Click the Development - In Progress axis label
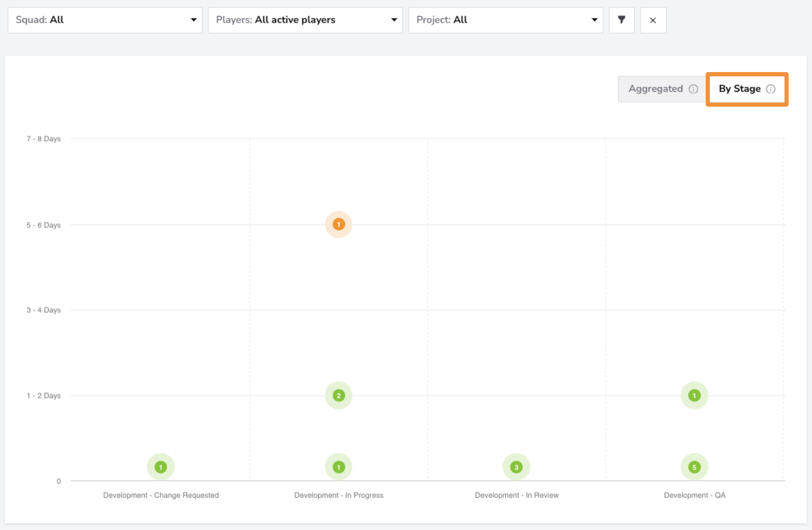Screen dimensions: 812x530 [339, 495]
